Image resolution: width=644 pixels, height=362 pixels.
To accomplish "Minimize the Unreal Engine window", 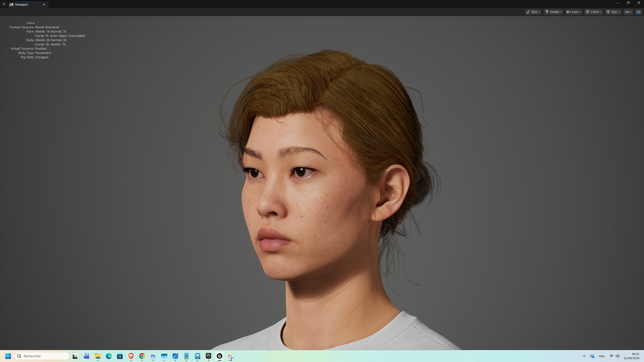I will [x=618, y=3].
